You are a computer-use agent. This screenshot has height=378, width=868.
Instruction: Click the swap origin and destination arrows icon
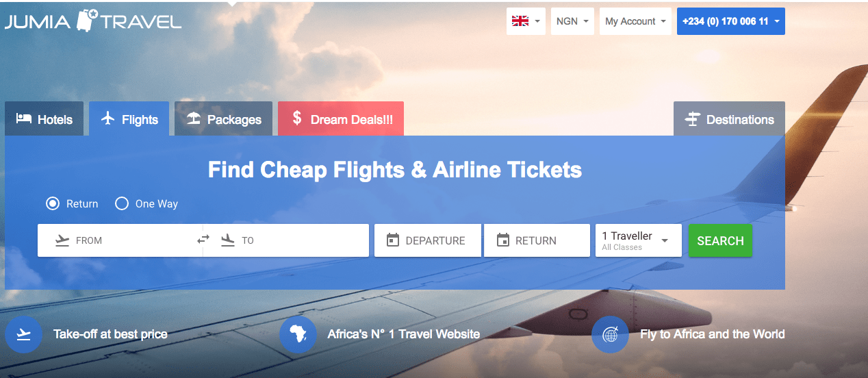(203, 240)
